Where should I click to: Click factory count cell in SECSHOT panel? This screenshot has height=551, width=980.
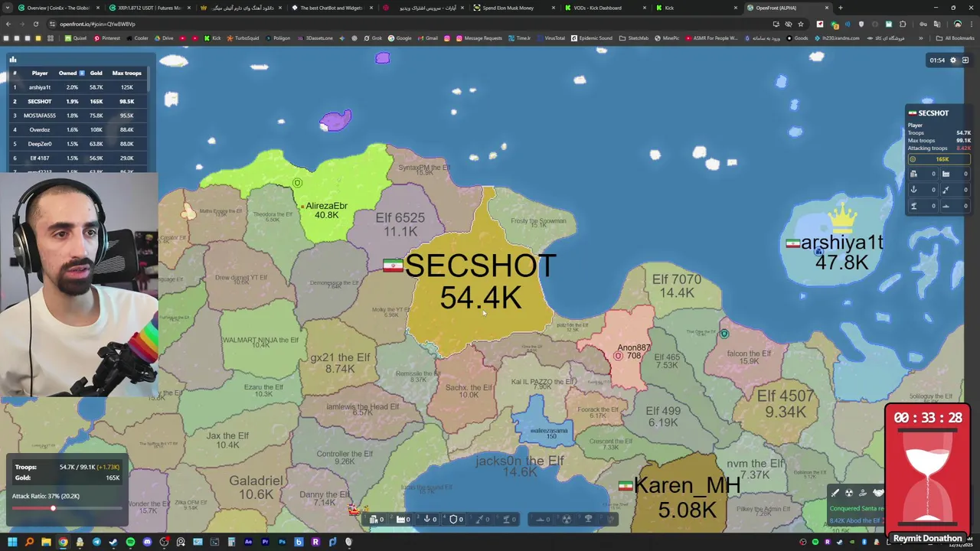pyautogui.click(x=955, y=174)
